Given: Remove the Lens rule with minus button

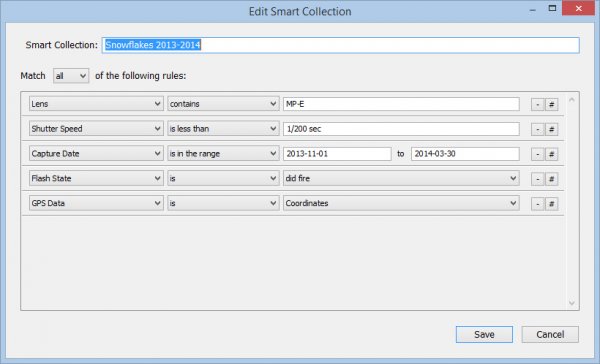Looking at the screenshot, I should [x=537, y=104].
